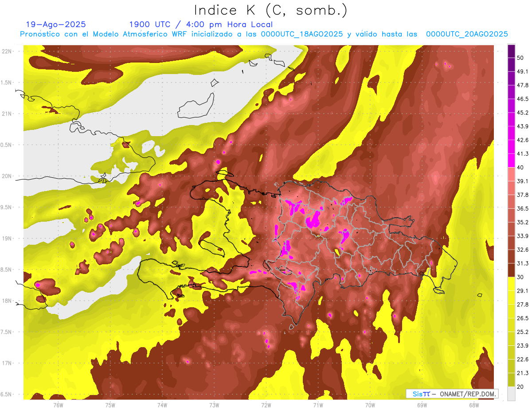The height and width of the screenshot is (411, 532).
Task: Click the colorbar value "47.8"
Action: [523, 86]
